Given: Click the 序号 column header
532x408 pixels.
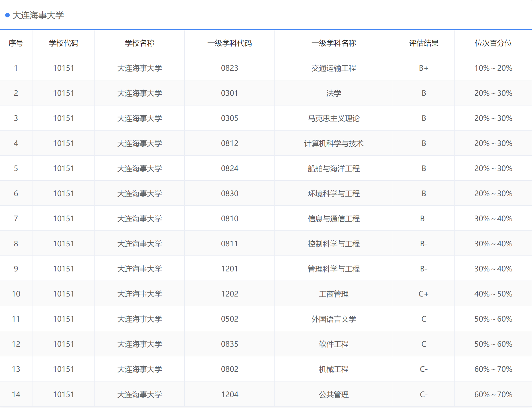Looking at the screenshot, I should click(x=16, y=43).
